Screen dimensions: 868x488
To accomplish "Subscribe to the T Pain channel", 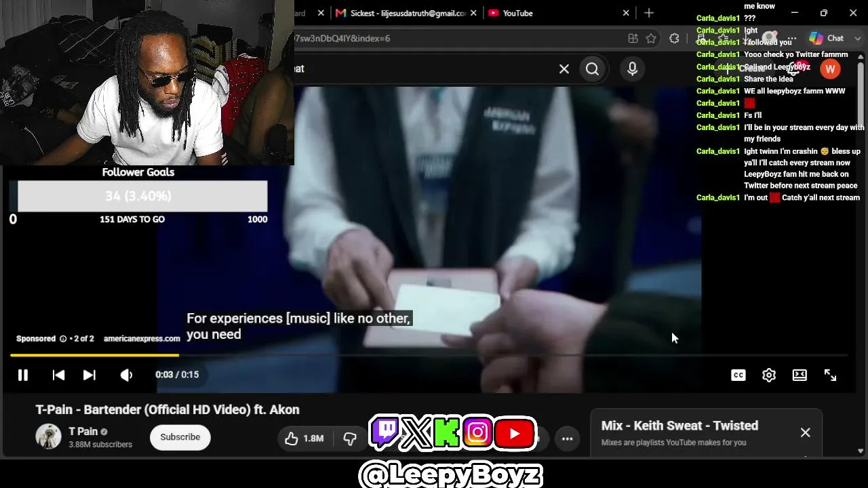I will 180,437.
